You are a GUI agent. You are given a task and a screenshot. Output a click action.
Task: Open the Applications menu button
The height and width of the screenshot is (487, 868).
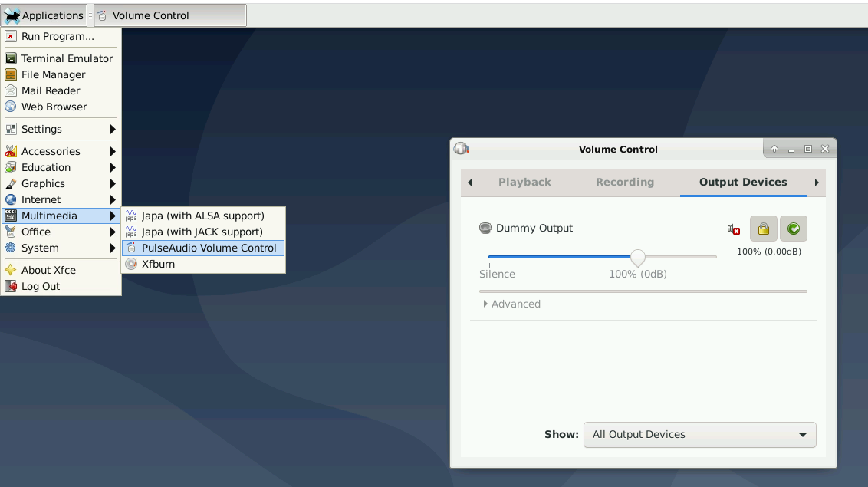coord(44,15)
